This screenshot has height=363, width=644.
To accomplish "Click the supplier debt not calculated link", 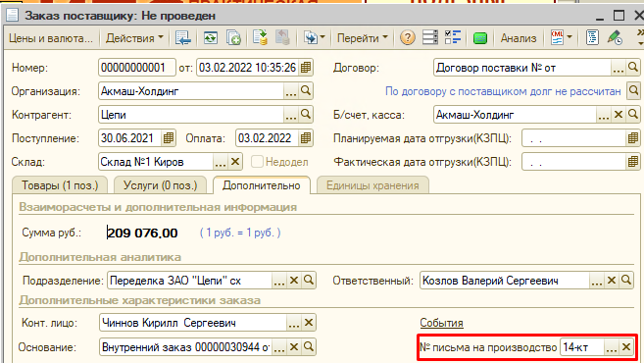I will 503,91.
